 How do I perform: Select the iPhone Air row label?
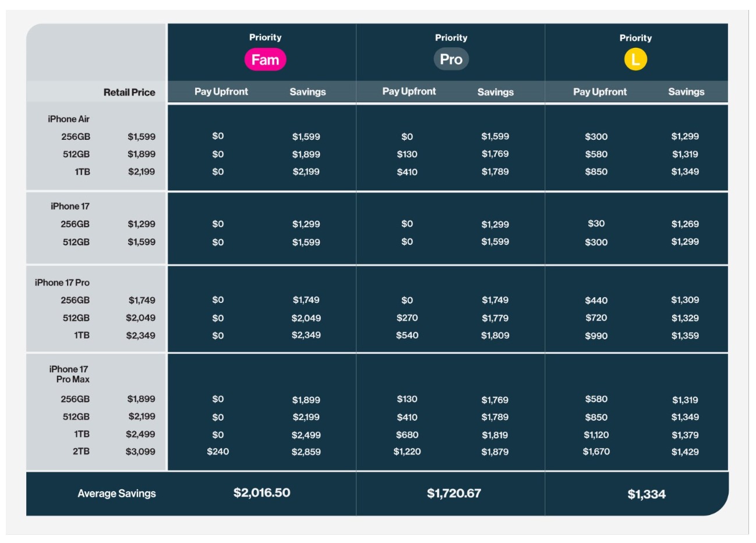point(69,119)
